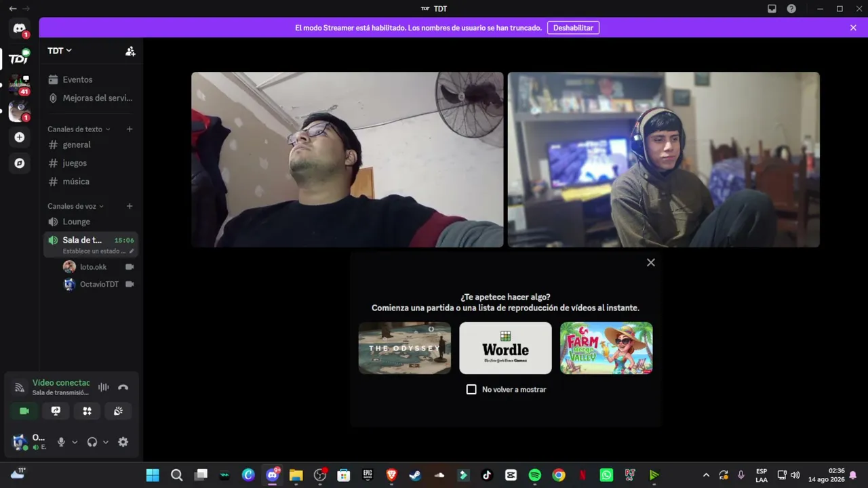Focus the right webcam video with headphones
This screenshot has width=868, height=488.
[664, 159]
